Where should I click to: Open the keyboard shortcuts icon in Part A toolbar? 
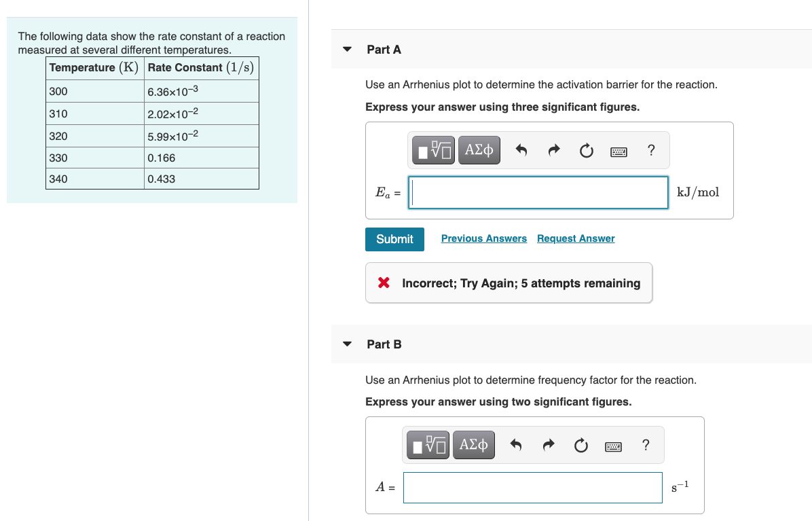[x=619, y=149]
